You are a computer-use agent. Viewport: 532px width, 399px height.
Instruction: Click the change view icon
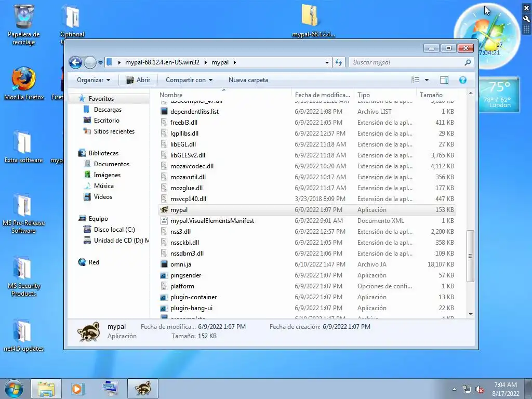415,80
